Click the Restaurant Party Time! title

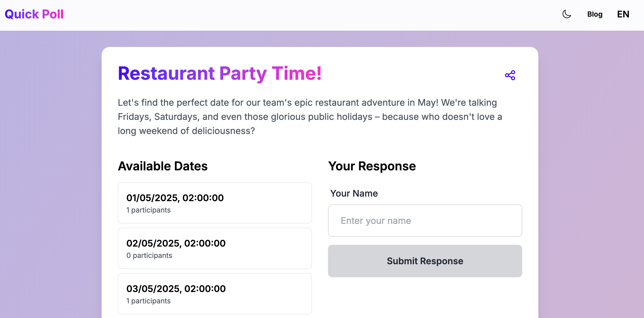[220, 73]
